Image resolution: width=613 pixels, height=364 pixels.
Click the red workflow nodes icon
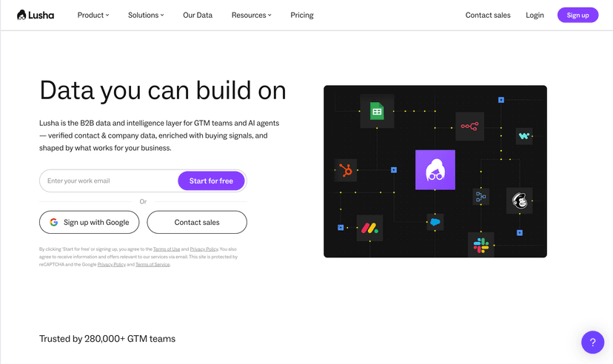coord(469,127)
